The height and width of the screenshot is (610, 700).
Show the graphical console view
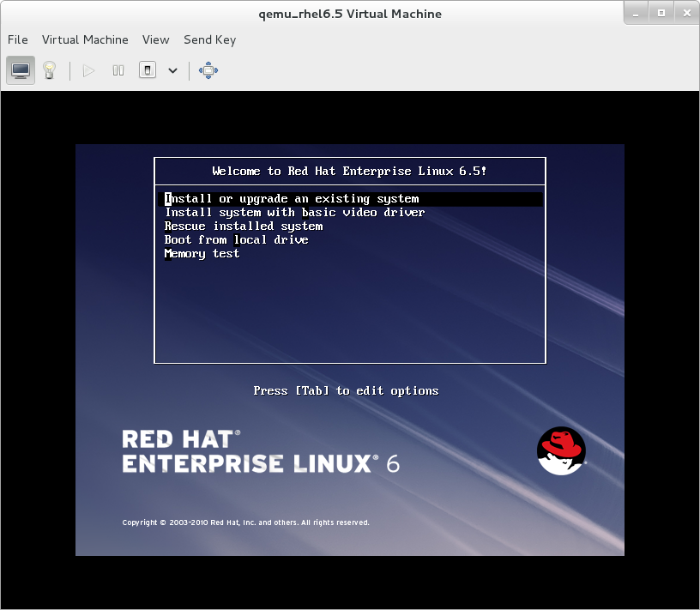[x=21, y=70]
